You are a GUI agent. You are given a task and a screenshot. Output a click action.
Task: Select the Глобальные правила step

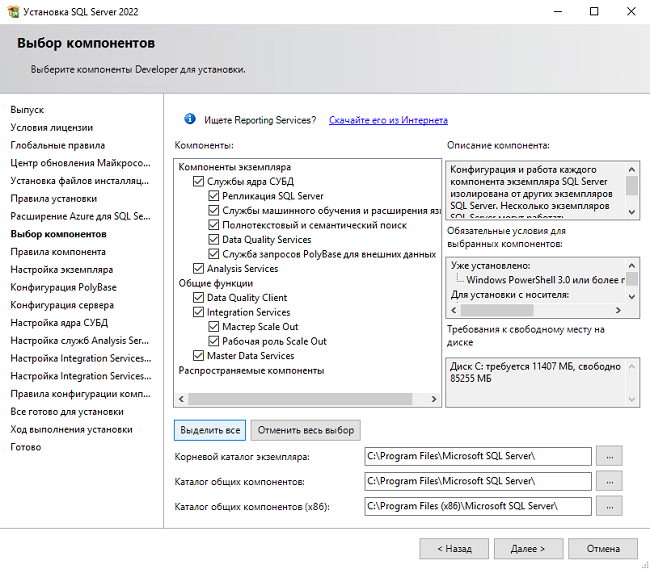[x=58, y=145]
